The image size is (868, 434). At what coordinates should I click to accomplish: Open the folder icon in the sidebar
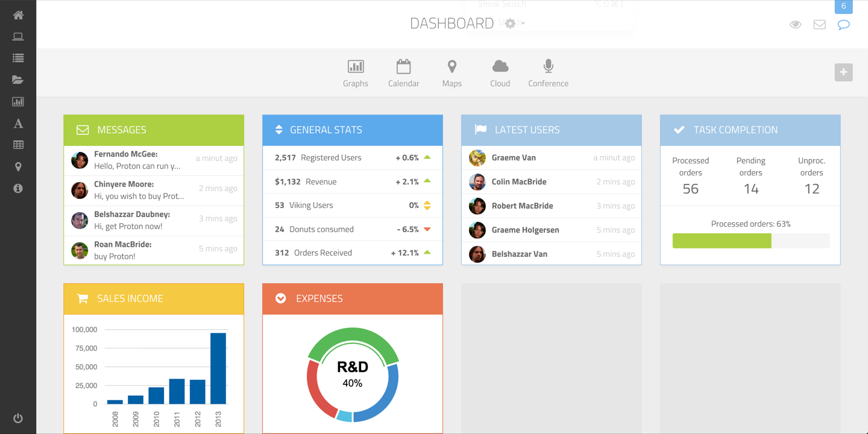pos(18,80)
